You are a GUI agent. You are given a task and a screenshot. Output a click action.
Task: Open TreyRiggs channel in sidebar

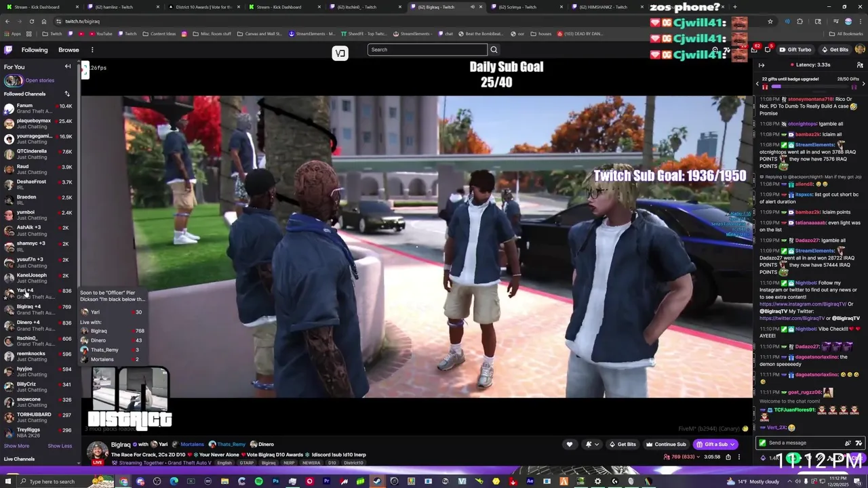(x=37, y=432)
